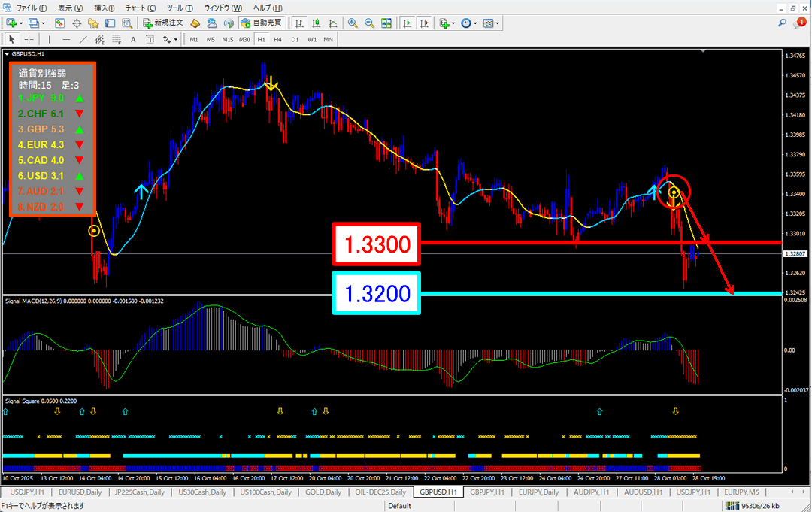The width and height of the screenshot is (812, 512).
Task: Expand the periodicity clock dropdown
Action: (475, 23)
